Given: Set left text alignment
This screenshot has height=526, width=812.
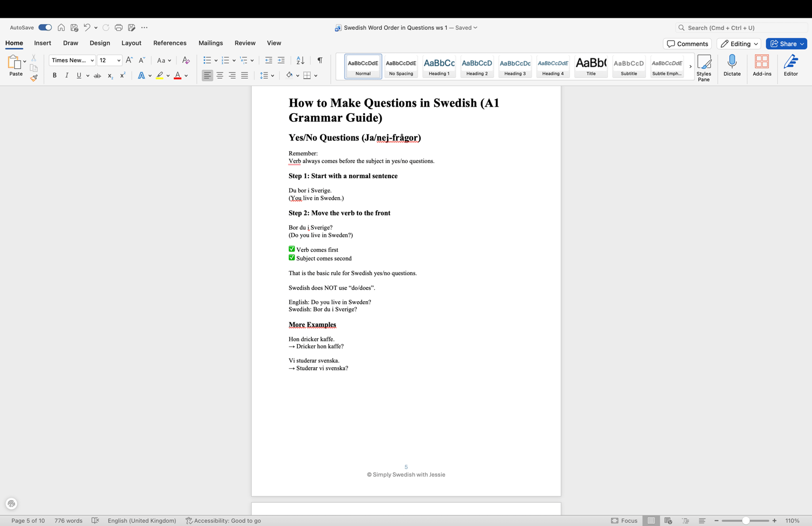Looking at the screenshot, I should click(207, 76).
